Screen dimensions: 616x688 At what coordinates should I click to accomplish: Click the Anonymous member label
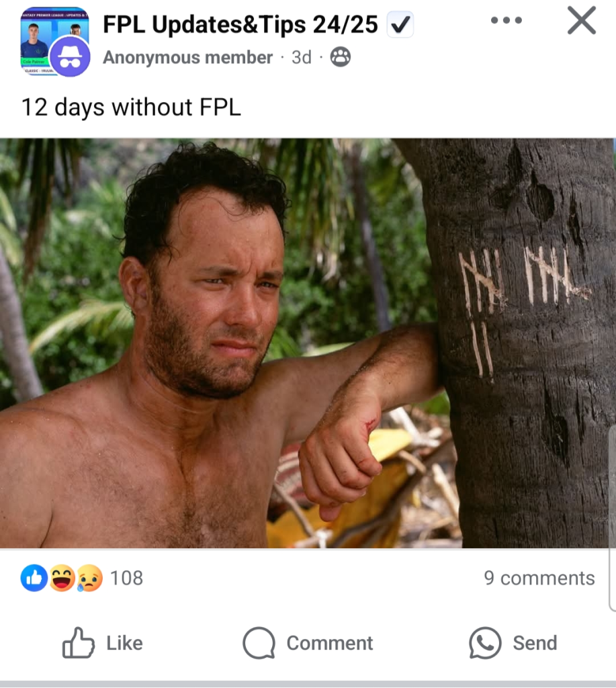tap(188, 58)
